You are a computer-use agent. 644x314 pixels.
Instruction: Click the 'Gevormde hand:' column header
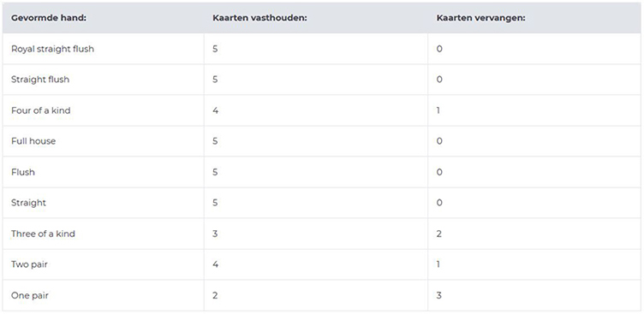49,19
